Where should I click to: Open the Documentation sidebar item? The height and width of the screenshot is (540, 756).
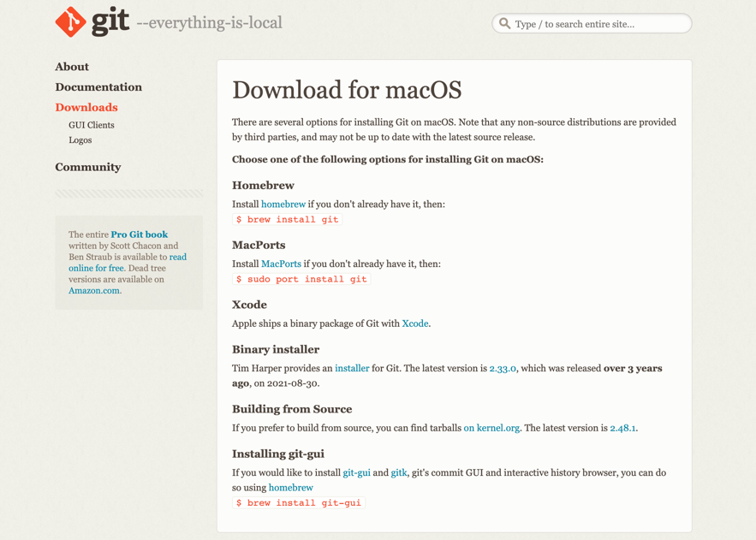pos(98,86)
